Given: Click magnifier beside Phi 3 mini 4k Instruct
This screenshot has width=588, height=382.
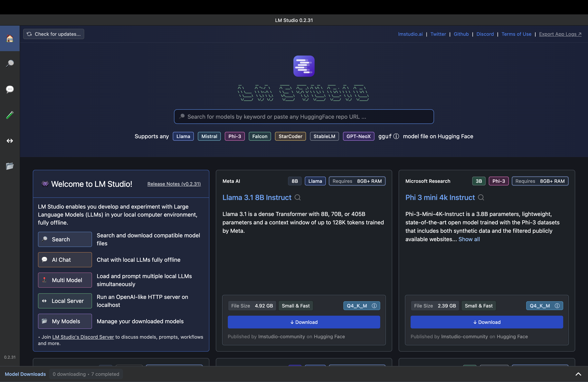Looking at the screenshot, I should 481,197.
